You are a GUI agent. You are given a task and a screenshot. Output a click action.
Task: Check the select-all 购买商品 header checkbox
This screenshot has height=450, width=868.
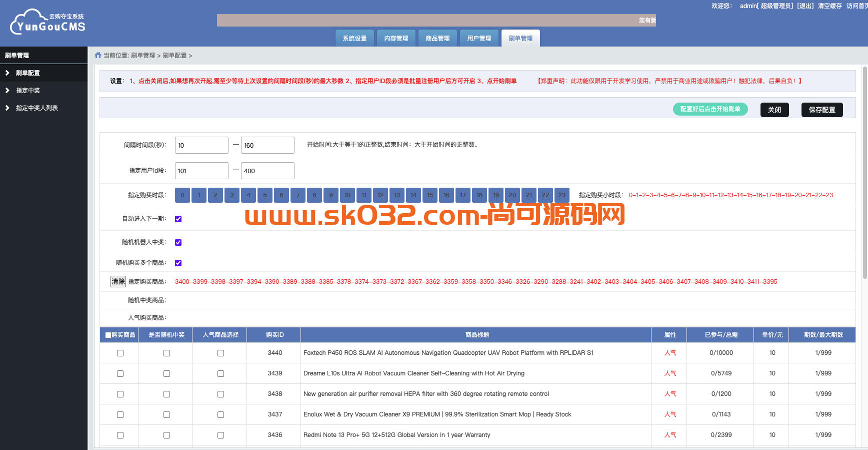coord(108,335)
